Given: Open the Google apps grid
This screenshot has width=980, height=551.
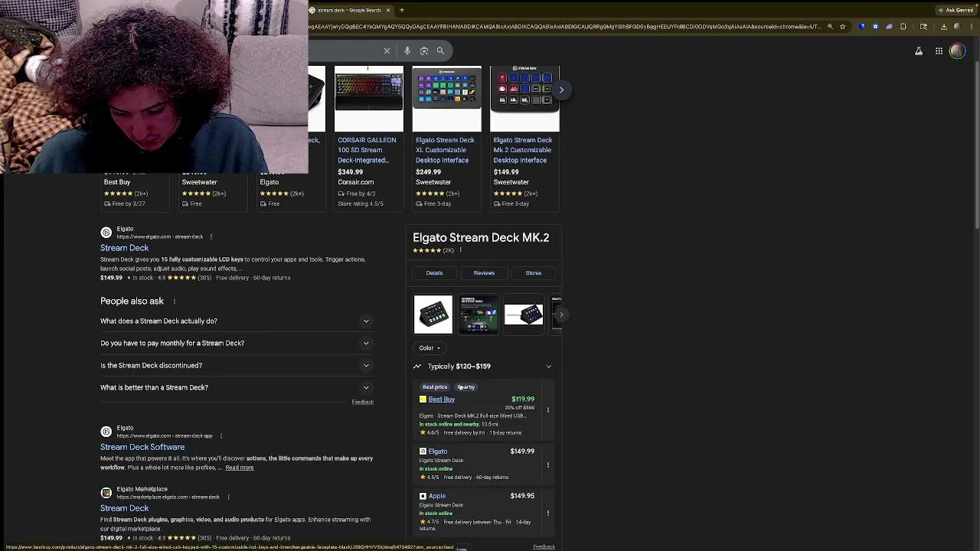Looking at the screenshot, I should pos(939,51).
